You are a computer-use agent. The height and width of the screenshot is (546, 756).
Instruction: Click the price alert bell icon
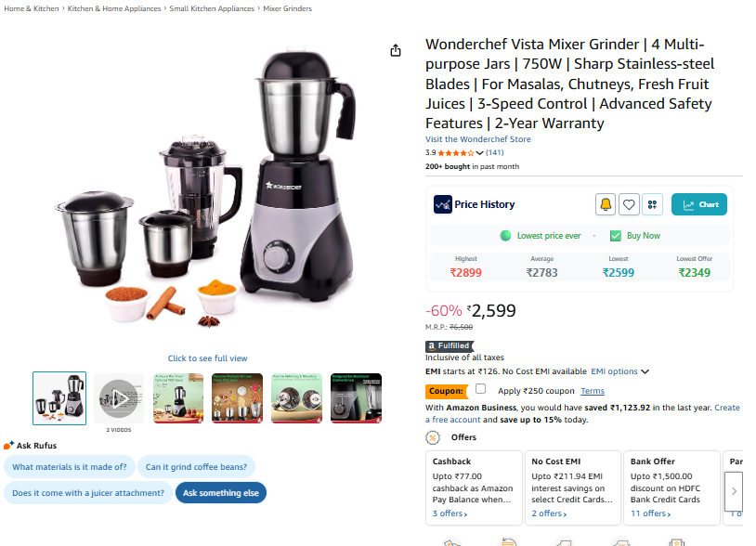(606, 205)
